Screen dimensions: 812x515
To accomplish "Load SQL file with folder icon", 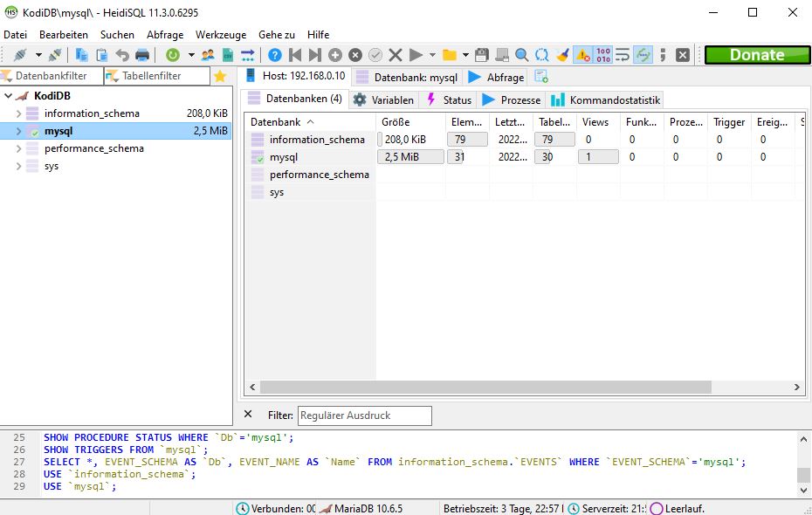I will click(450, 55).
